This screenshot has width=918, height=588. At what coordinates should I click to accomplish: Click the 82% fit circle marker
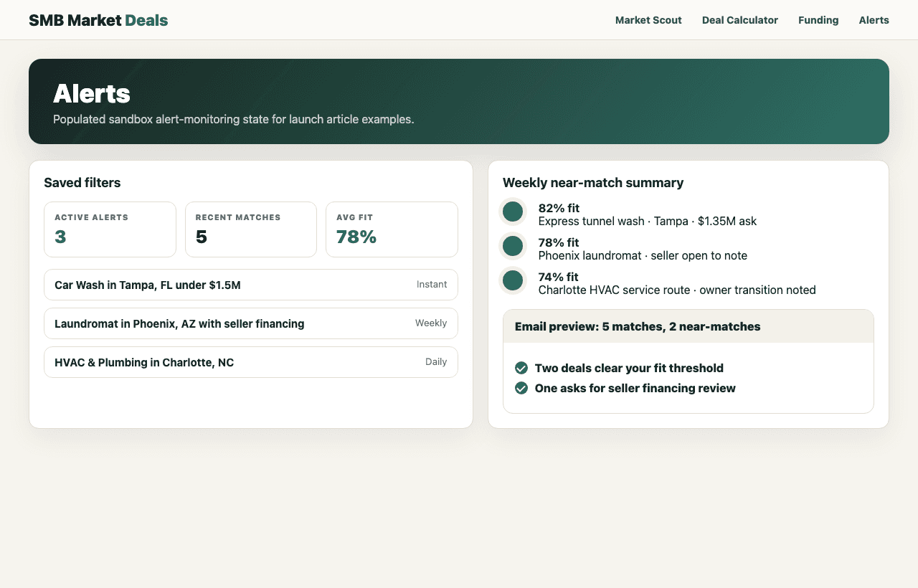[x=513, y=212]
